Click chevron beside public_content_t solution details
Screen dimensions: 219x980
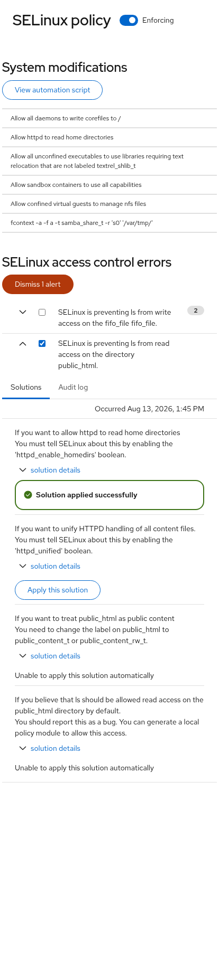23,656
